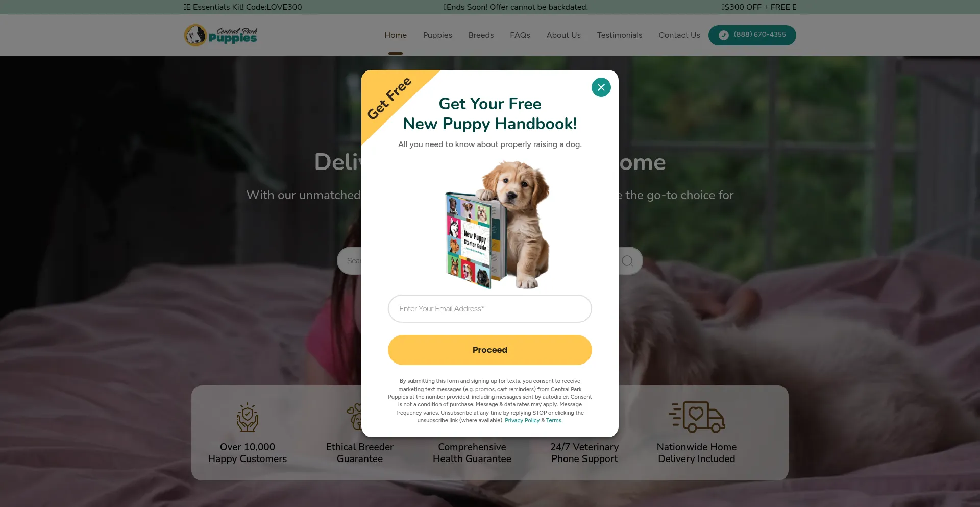This screenshot has width=980, height=507.
Task: Click the Central Park Puppies logo
Action: (220, 35)
